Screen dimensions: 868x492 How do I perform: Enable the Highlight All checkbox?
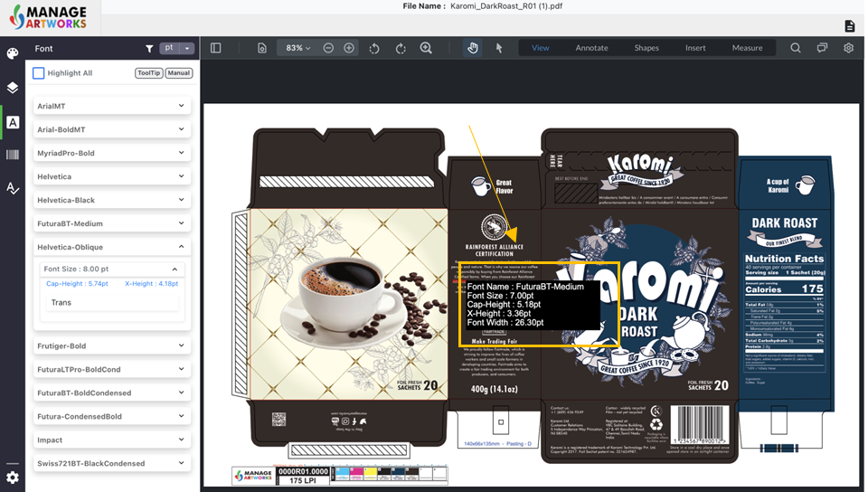[x=38, y=73]
